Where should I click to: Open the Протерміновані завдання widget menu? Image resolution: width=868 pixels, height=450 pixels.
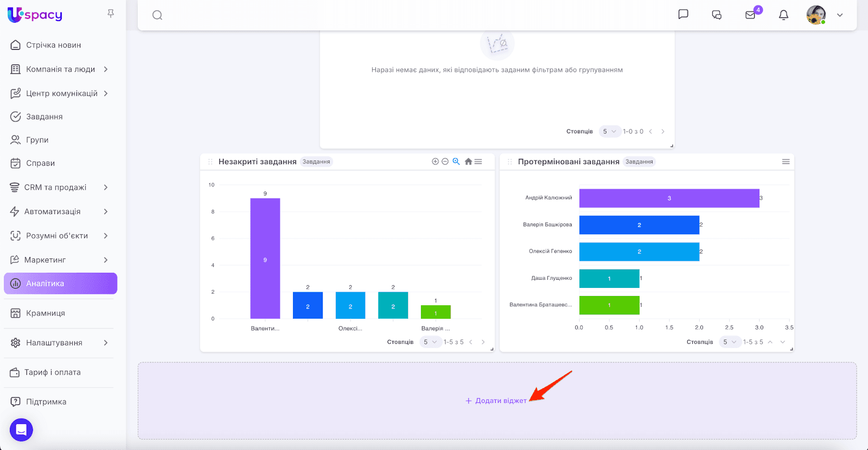[x=786, y=162]
